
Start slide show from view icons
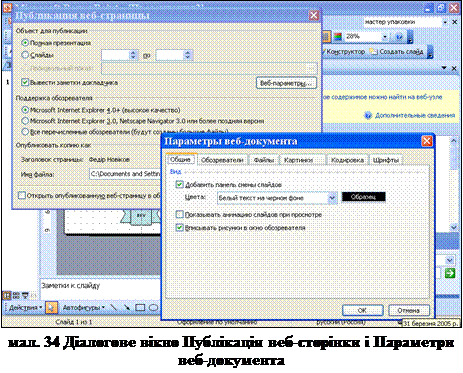point(25,295)
